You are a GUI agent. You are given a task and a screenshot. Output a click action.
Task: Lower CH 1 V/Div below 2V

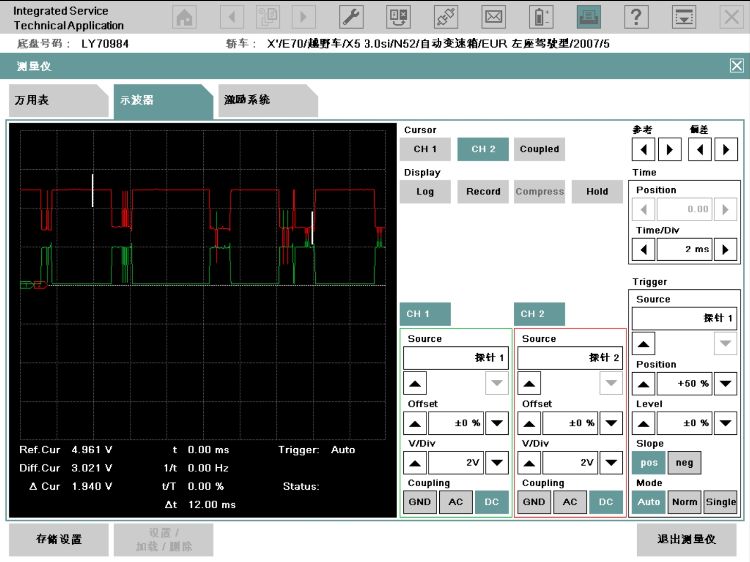coord(496,463)
